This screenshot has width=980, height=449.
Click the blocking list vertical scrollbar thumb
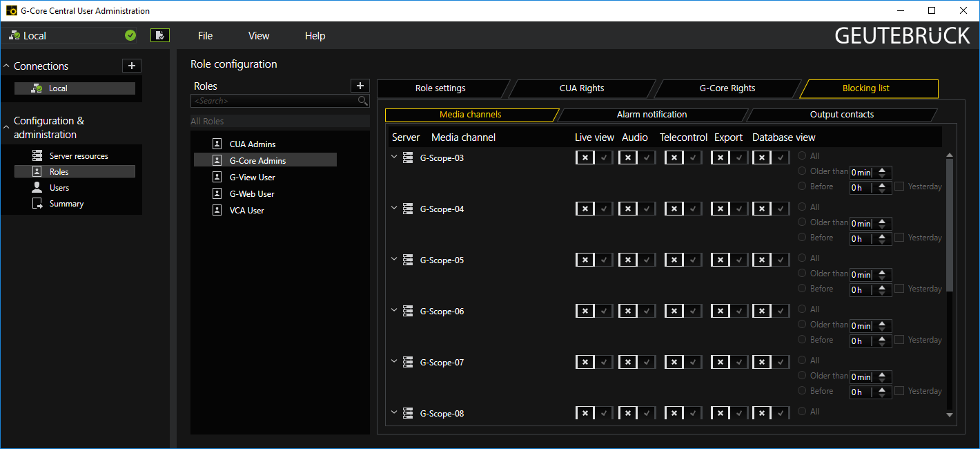click(x=950, y=224)
